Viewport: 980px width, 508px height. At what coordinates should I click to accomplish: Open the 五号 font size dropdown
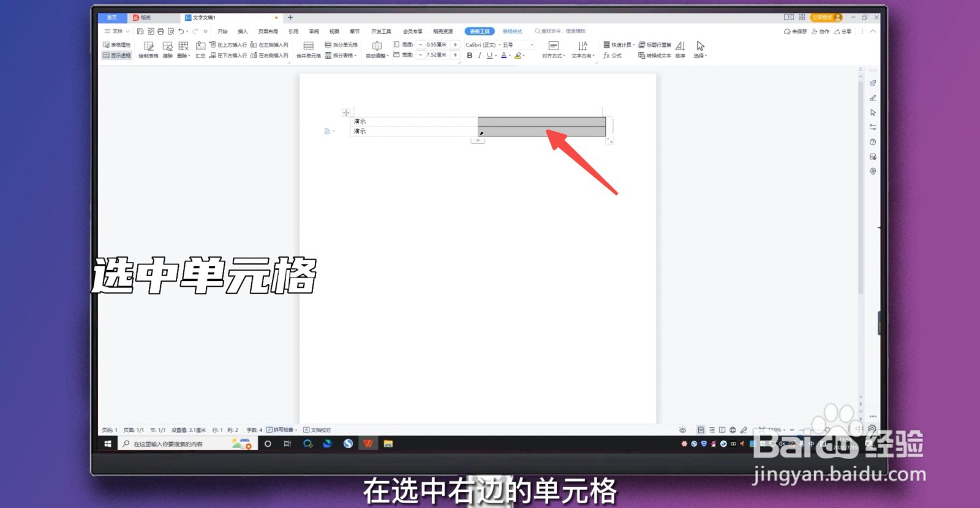[x=518, y=45]
